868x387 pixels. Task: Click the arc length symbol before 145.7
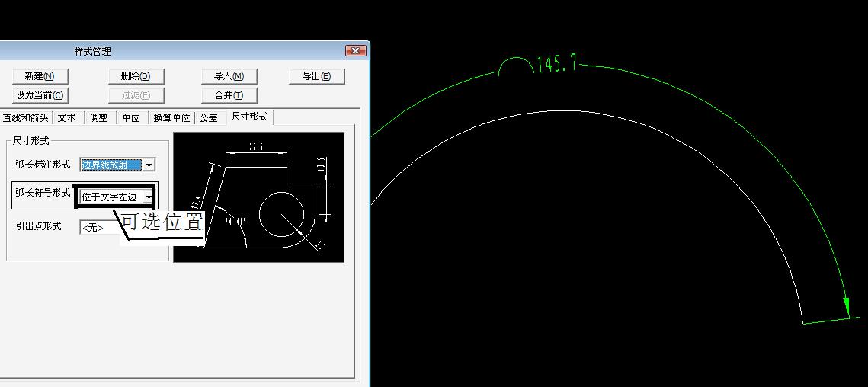pos(516,66)
